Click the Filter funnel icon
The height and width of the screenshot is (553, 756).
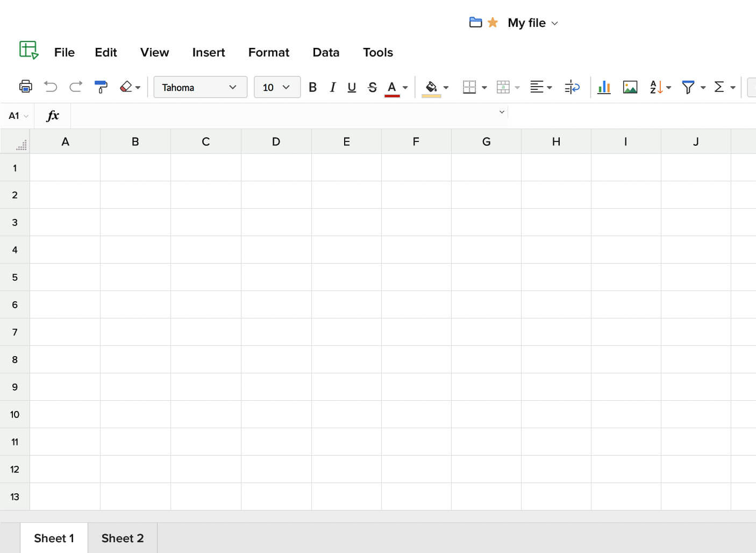click(688, 87)
